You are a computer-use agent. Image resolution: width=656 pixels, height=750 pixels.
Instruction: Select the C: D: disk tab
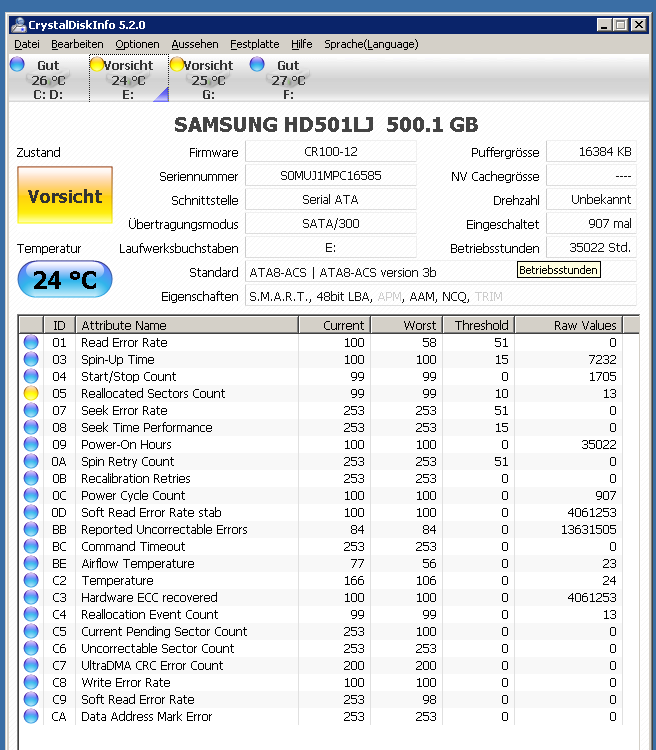coord(48,78)
